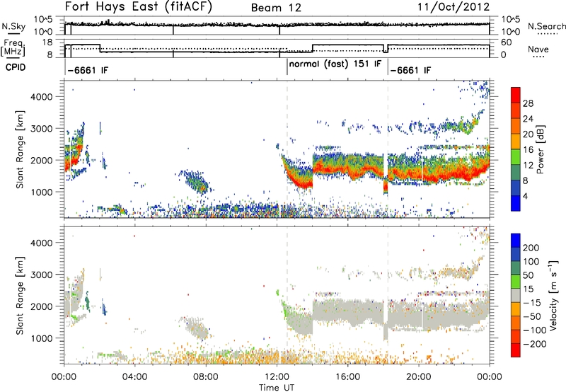Select the '16:00' time tick label

(347, 377)
